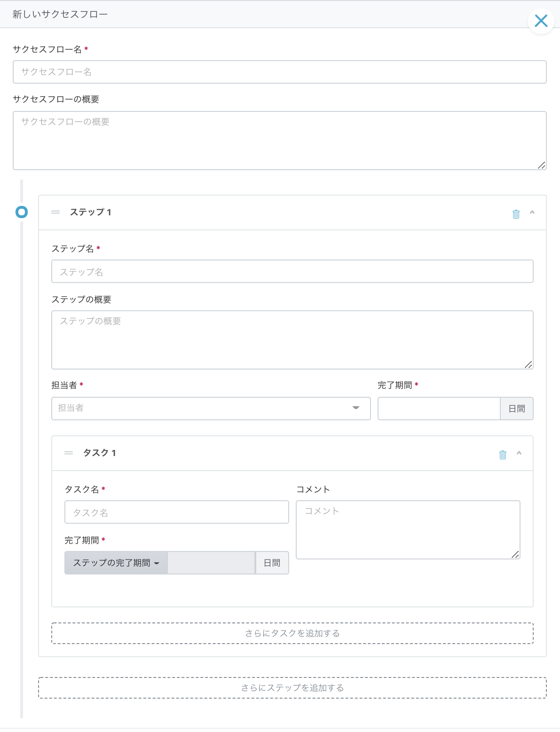Collapse the タスク 1 panel
The image size is (560, 732).
(519, 453)
